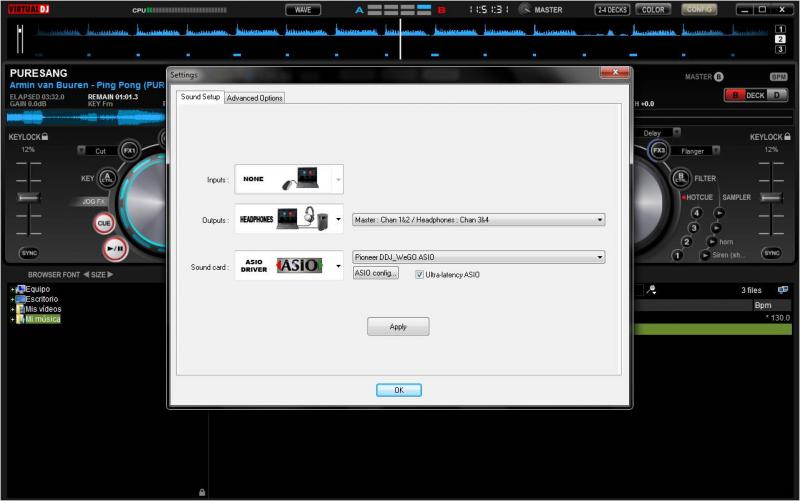Click the Bpm column header

click(x=771, y=305)
